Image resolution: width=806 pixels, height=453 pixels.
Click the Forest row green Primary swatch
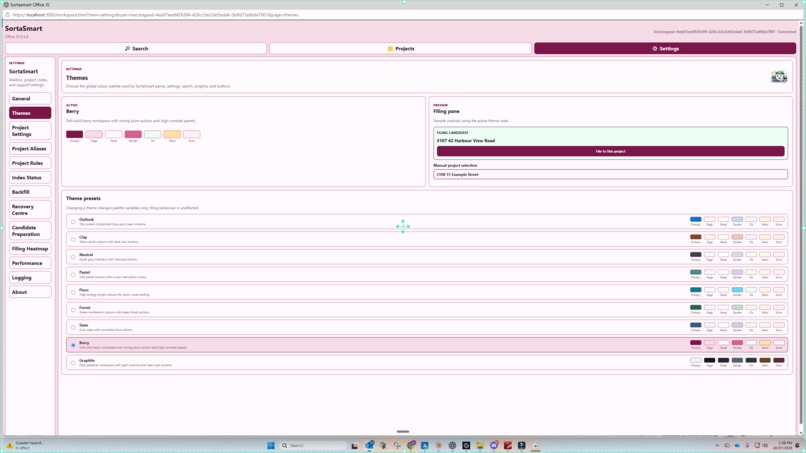click(695, 307)
